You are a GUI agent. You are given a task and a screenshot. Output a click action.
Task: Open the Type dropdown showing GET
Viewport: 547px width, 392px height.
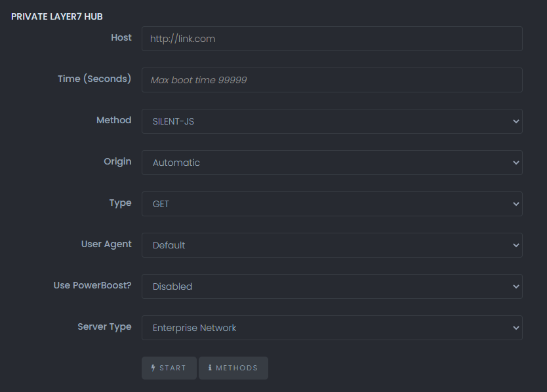(332, 204)
